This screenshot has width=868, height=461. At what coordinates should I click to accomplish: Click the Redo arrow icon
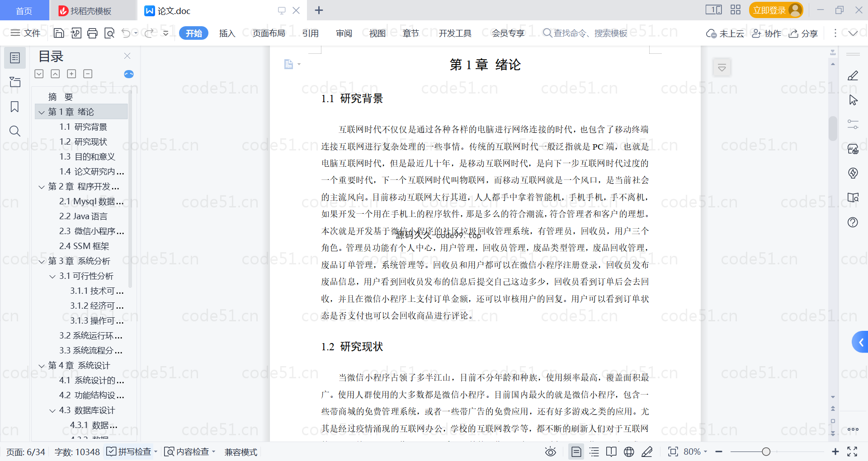coord(149,33)
